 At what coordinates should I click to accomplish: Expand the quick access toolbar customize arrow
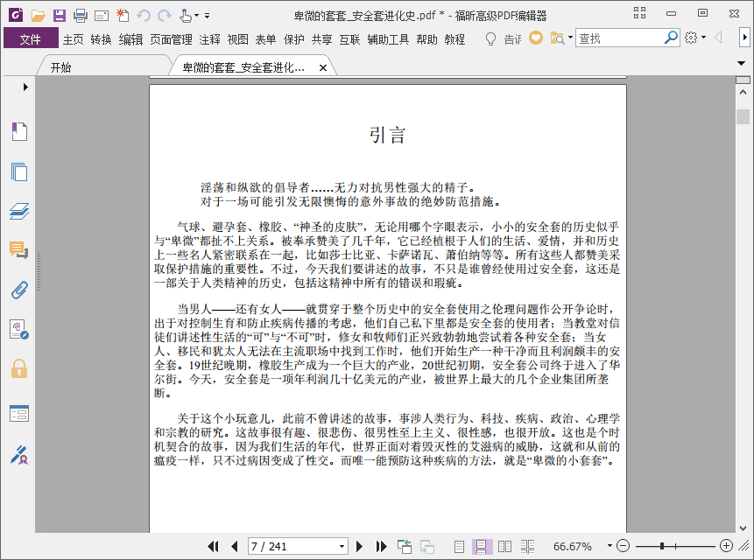[x=207, y=16]
